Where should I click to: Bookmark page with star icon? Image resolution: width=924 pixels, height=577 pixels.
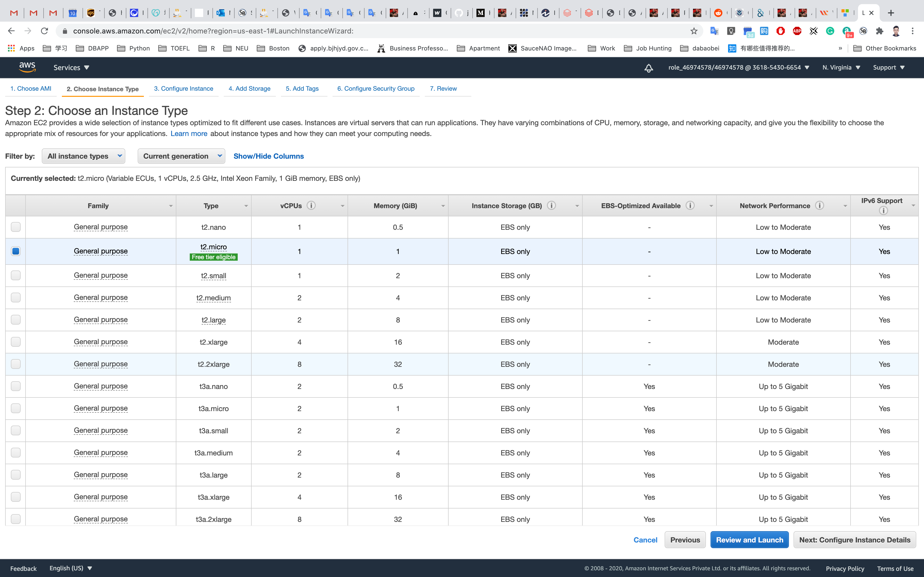point(694,31)
